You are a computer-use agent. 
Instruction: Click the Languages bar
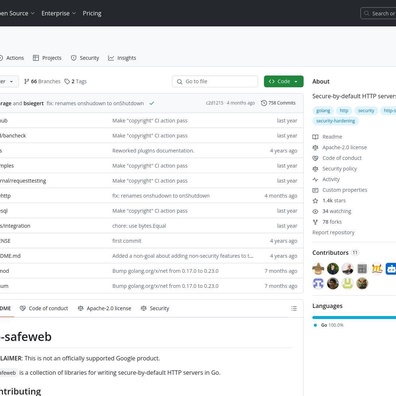pyautogui.click(x=354, y=318)
